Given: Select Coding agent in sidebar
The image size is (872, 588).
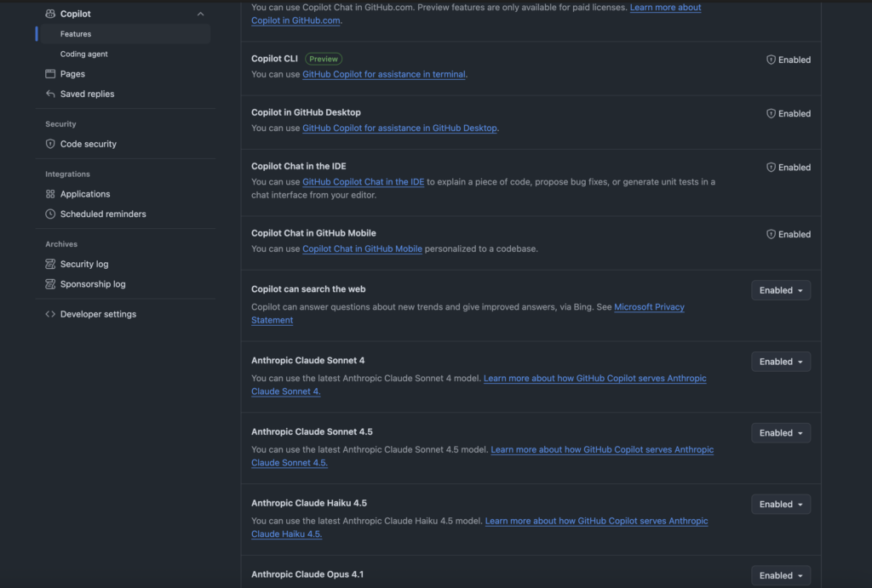Looking at the screenshot, I should [x=83, y=54].
